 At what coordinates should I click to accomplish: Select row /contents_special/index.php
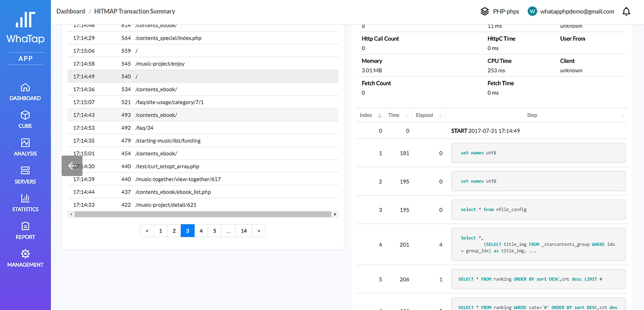(203, 38)
